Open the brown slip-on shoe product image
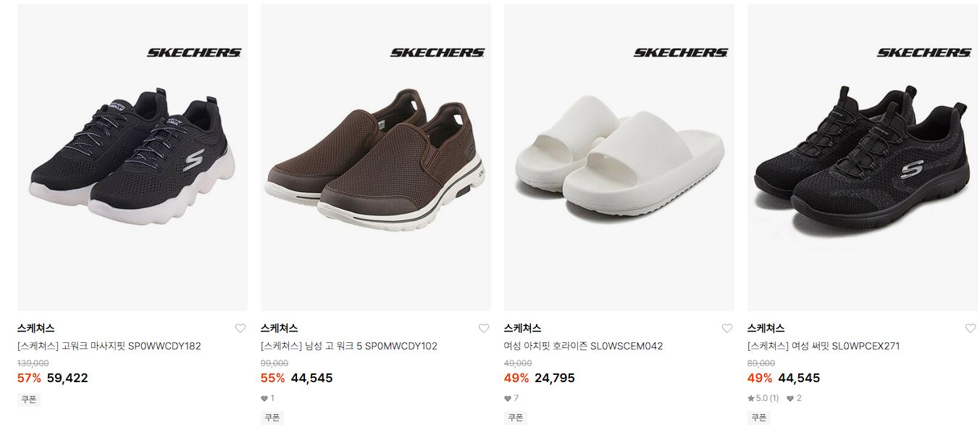Viewport: 980px width, 430px height. (376, 157)
